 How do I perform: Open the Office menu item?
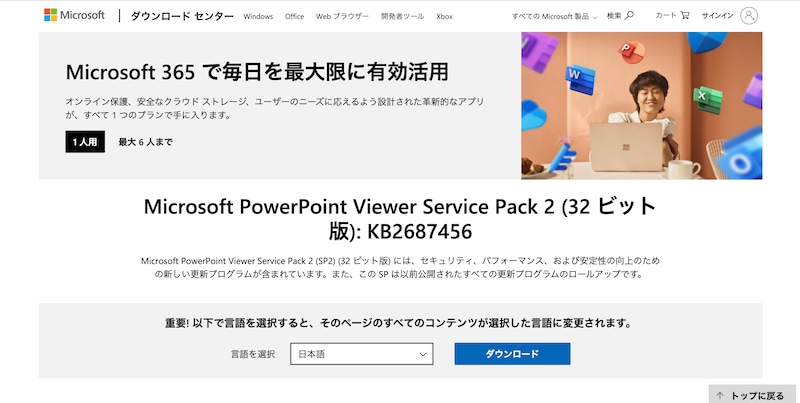point(294,16)
